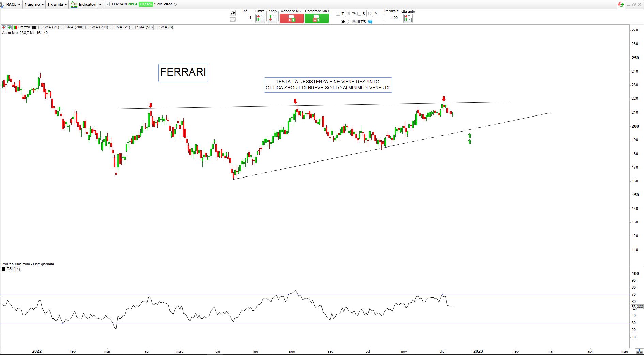This screenshot has width=644, height=355.
Task: Click the red-green trading arrows icon at top right
Action: [621, 4]
